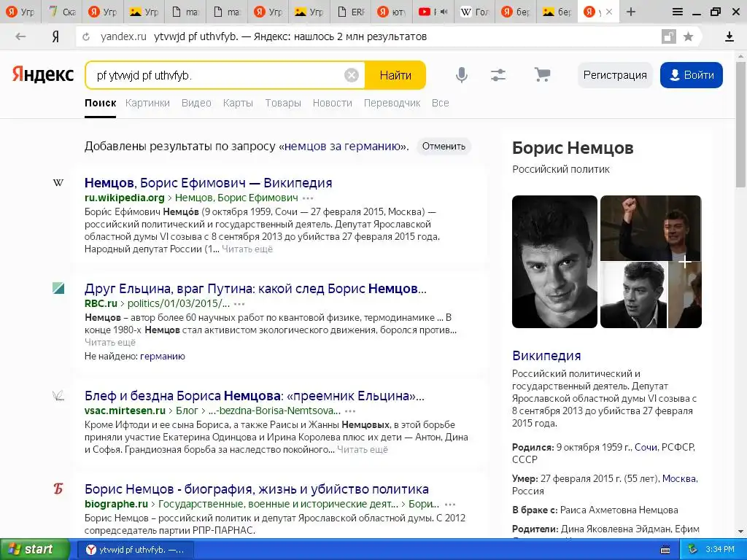The image size is (747, 560).
Task: Clear the search query with the X icon
Action: point(351,75)
